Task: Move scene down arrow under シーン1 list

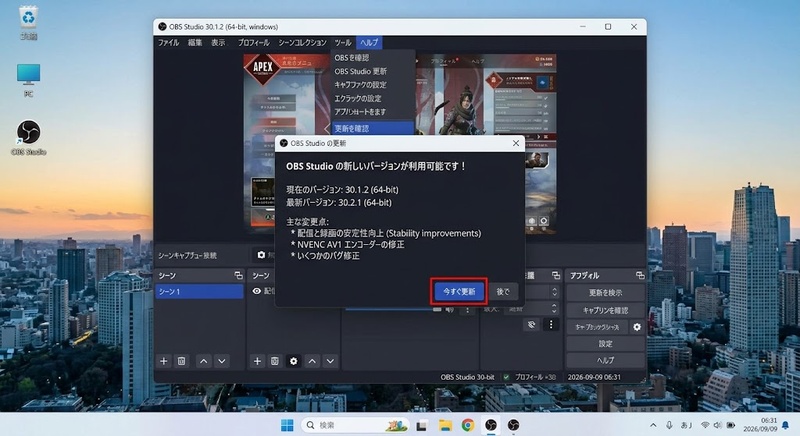Action: pyautogui.click(x=221, y=361)
